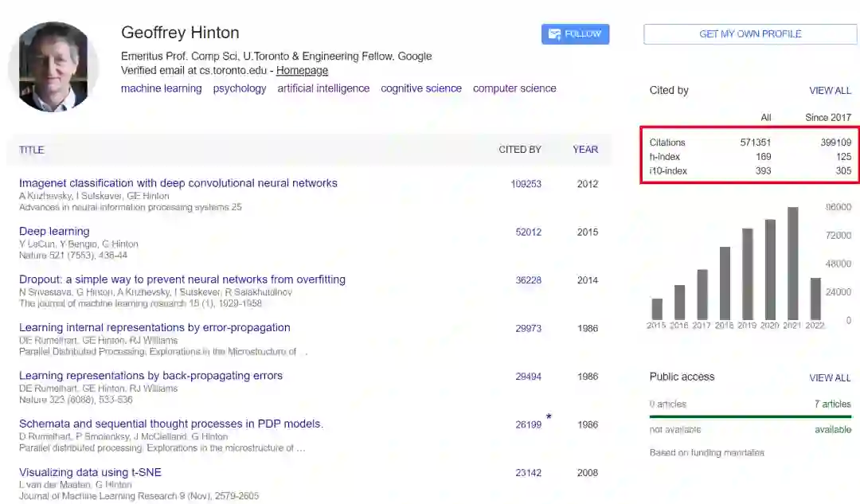This screenshot has width=860, height=504.
Task: Open Visualizing data using t-SNE paper
Action: pos(90,472)
